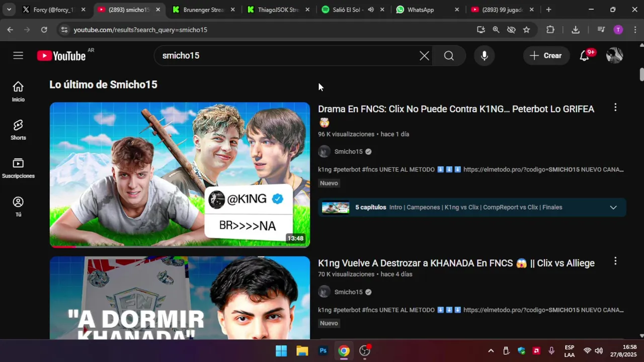Image resolution: width=644 pixels, height=362 pixels.
Task: Click the third-party cookies eye icon in address bar
Action: coord(511,30)
